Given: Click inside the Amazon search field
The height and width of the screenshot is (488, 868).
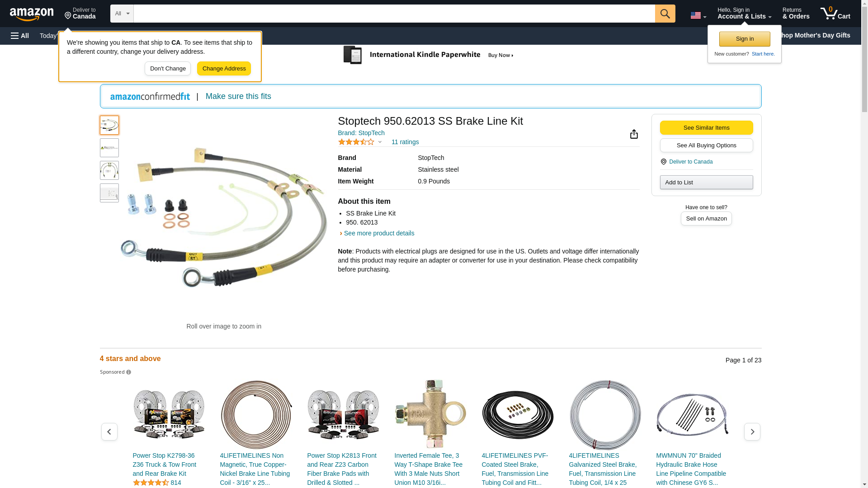Looking at the screenshot, I should [x=393, y=14].
